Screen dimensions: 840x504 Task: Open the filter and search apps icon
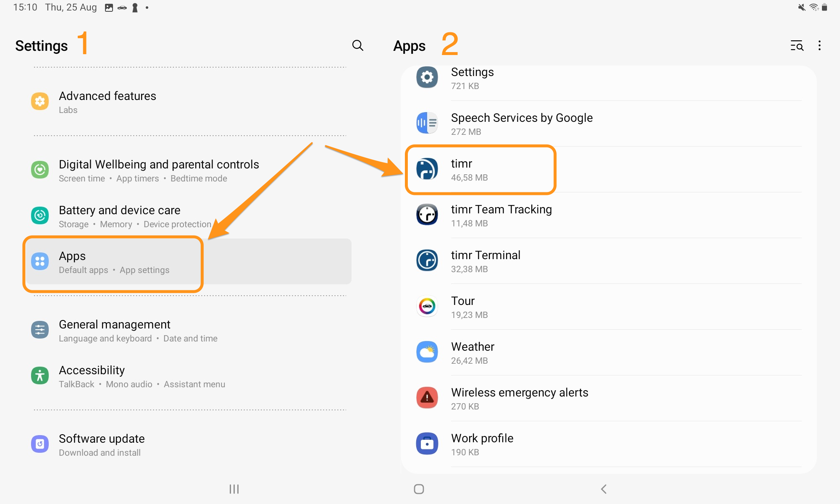(797, 45)
